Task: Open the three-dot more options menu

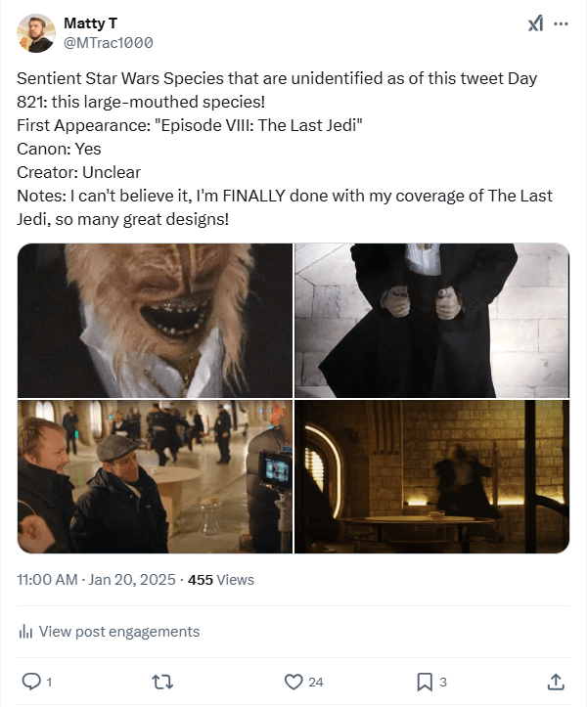Action: 561,23
